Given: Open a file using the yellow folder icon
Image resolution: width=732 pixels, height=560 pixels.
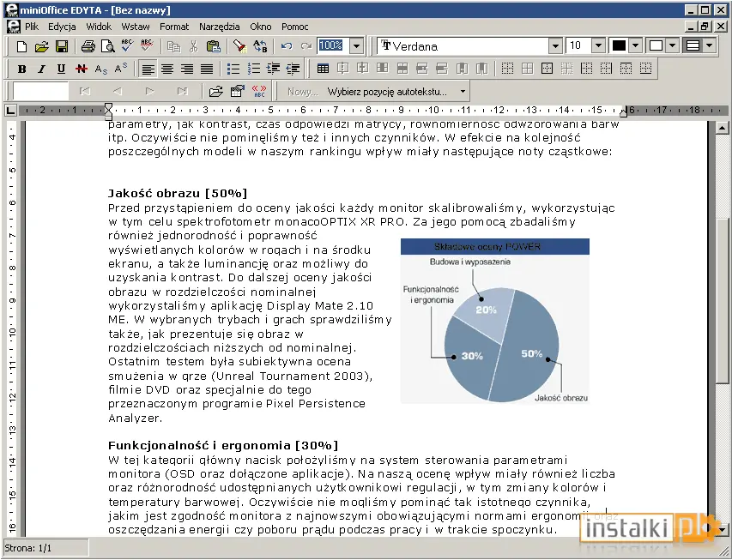Looking at the screenshot, I should [x=41, y=46].
